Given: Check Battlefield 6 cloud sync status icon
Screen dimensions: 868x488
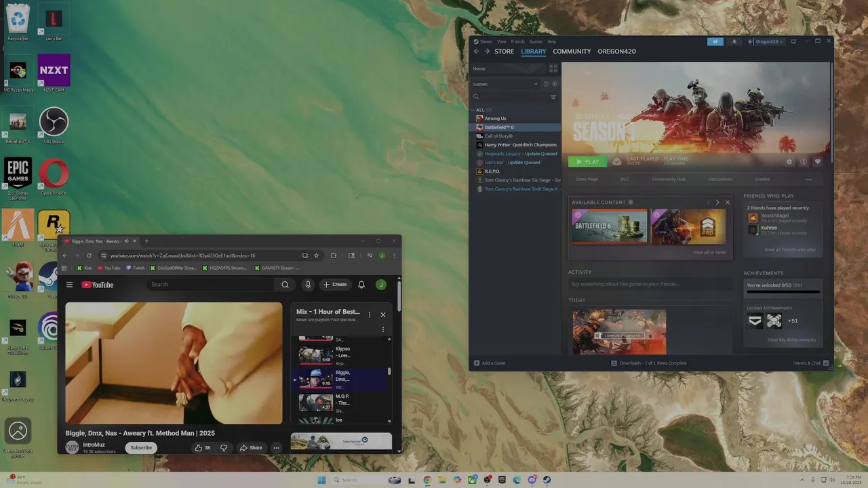Looking at the screenshot, I should [x=616, y=162].
